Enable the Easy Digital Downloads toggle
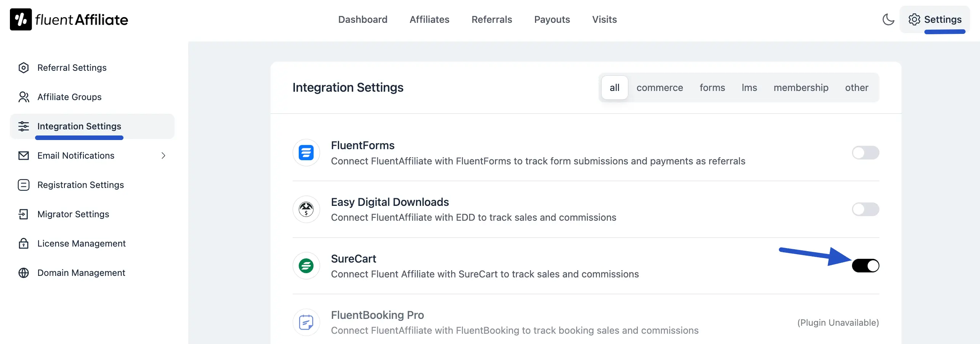980x344 pixels. tap(865, 209)
